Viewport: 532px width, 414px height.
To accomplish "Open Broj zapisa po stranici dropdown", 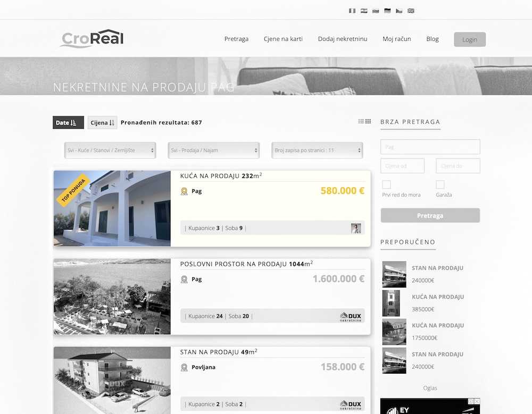I will pyautogui.click(x=317, y=150).
